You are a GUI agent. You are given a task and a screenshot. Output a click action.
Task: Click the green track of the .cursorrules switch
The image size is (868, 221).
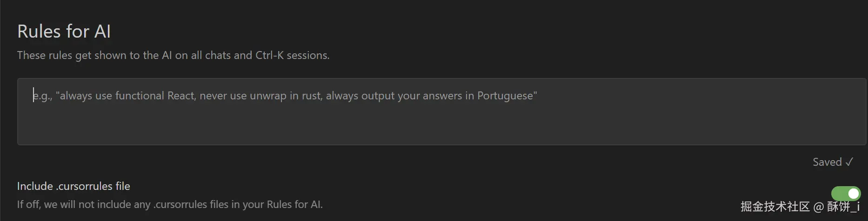point(839,194)
